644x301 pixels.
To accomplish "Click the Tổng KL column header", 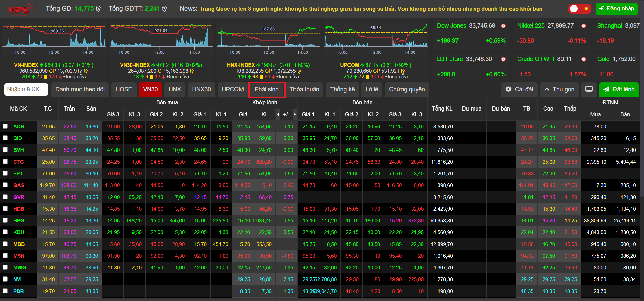I will pyautogui.click(x=442, y=109).
